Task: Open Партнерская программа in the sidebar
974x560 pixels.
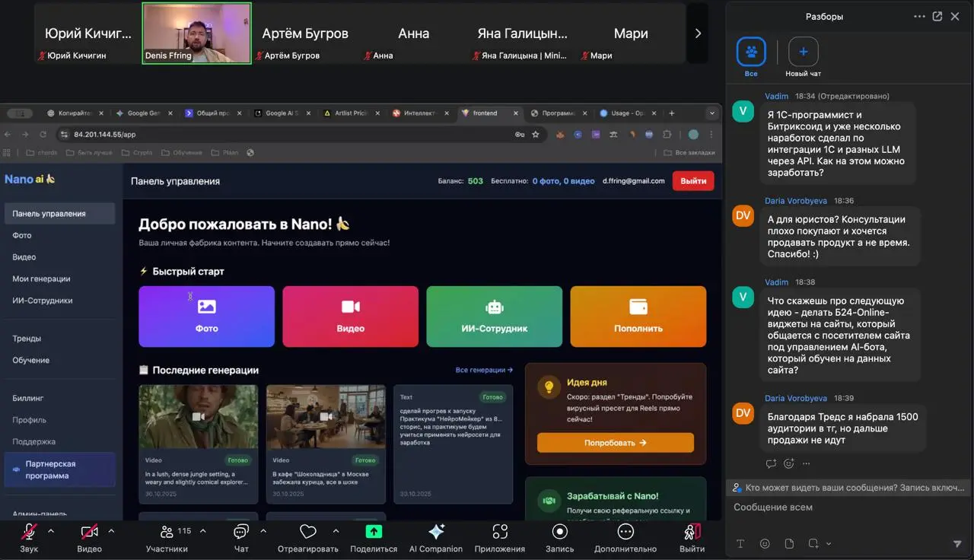Action: pyautogui.click(x=59, y=469)
